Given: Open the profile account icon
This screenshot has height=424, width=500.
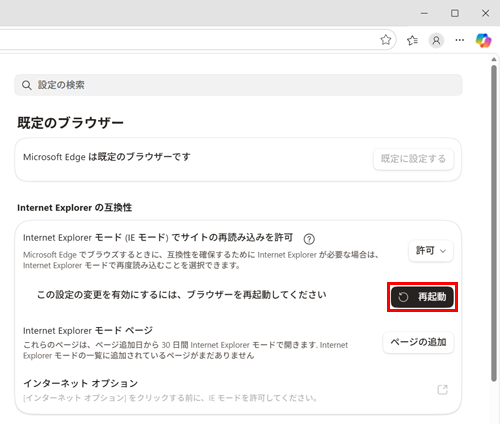Looking at the screenshot, I should click(436, 40).
